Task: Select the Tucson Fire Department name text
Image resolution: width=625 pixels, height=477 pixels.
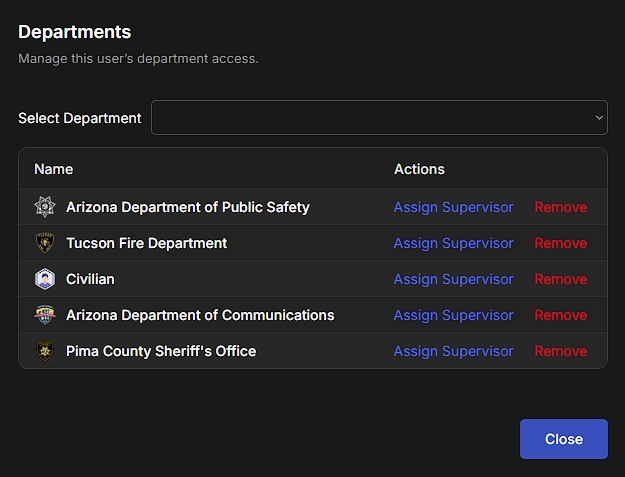Action: 146,243
